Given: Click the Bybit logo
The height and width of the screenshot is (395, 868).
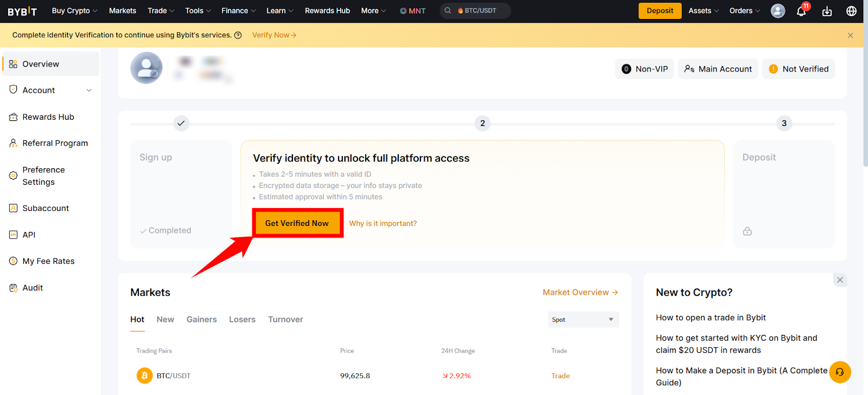Looking at the screenshot, I should [22, 11].
